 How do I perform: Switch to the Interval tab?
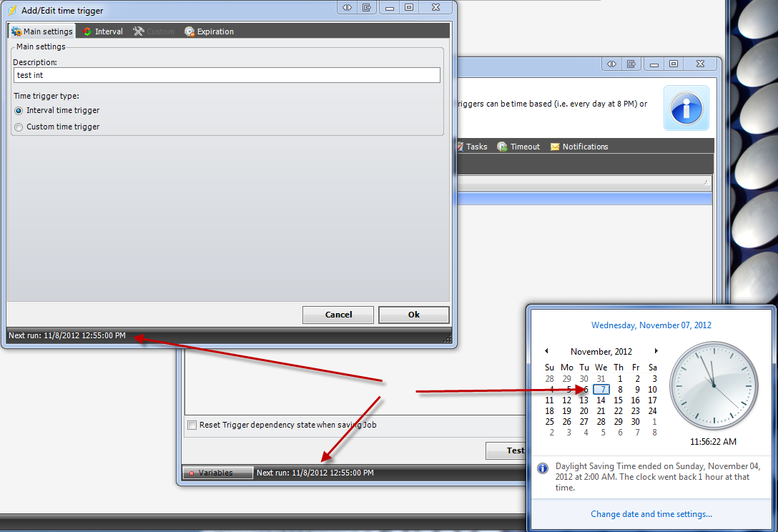[103, 31]
